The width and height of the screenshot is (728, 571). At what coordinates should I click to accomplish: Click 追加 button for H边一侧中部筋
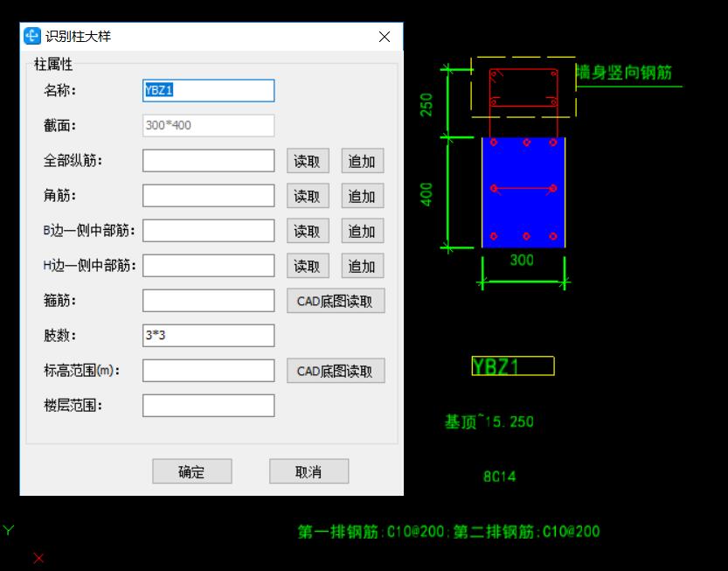363,266
